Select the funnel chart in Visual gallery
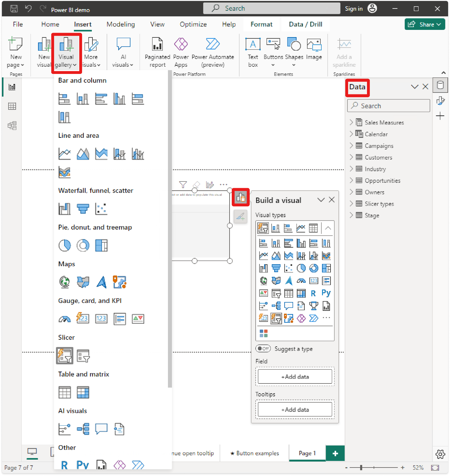 tap(83, 209)
